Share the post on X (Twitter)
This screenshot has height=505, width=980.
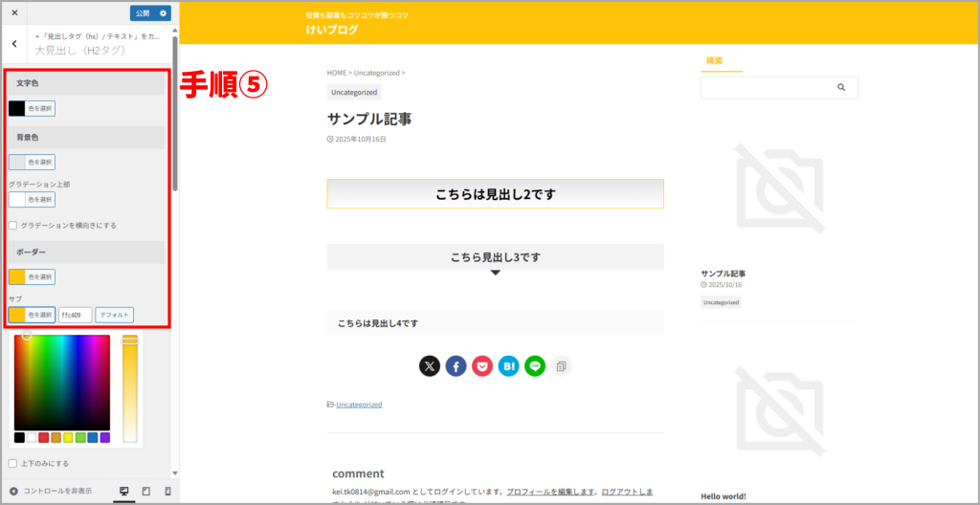tap(430, 365)
